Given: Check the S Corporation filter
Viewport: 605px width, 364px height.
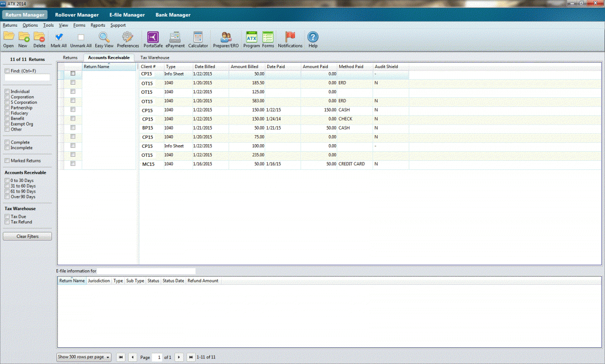Looking at the screenshot, I should (x=7, y=102).
